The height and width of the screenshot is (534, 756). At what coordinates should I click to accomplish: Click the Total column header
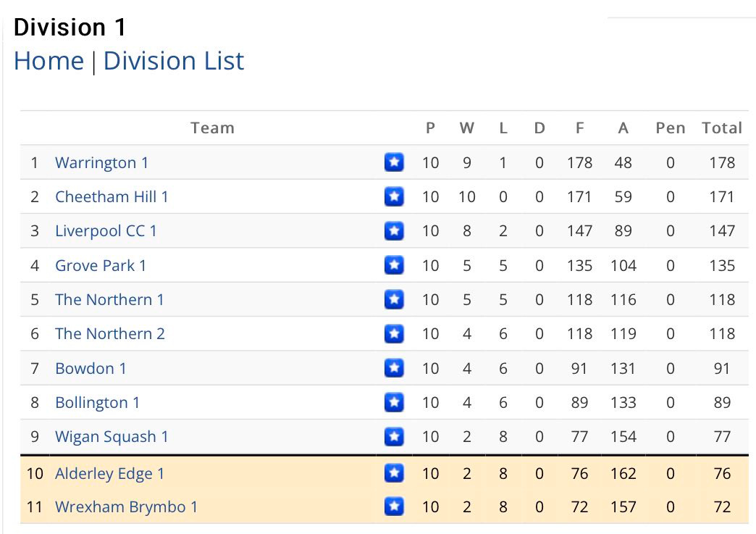click(722, 128)
